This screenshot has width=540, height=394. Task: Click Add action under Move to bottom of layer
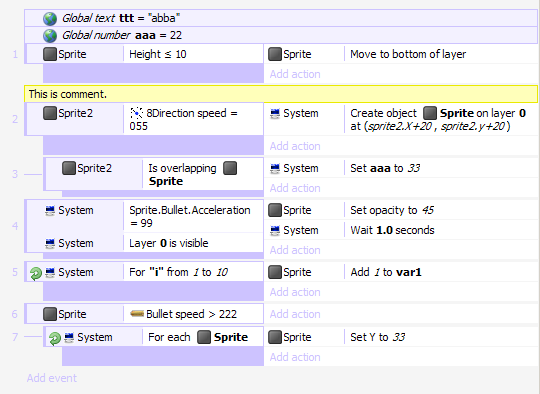click(295, 74)
